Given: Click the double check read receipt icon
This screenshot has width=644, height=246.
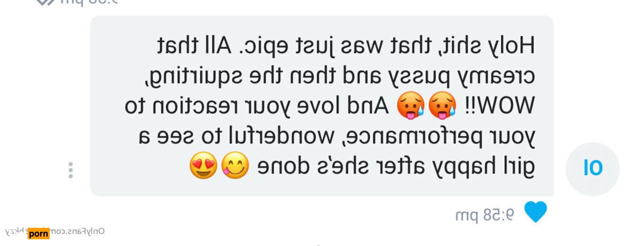Looking at the screenshot, I should coord(45,2).
